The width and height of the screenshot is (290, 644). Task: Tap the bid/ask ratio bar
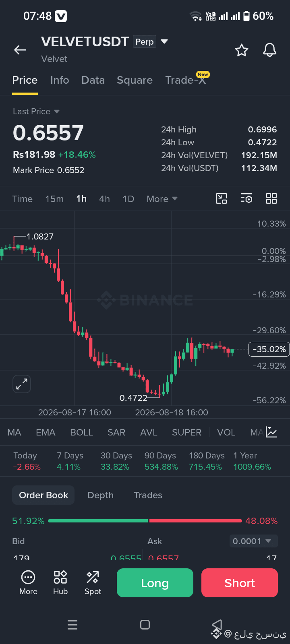tap(145, 521)
